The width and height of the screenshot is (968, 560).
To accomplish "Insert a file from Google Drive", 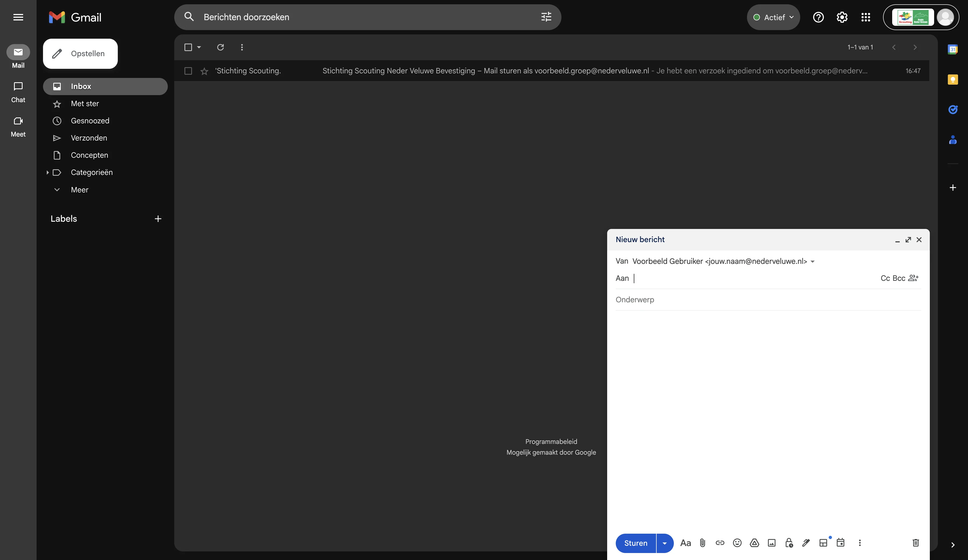I will coord(755,543).
